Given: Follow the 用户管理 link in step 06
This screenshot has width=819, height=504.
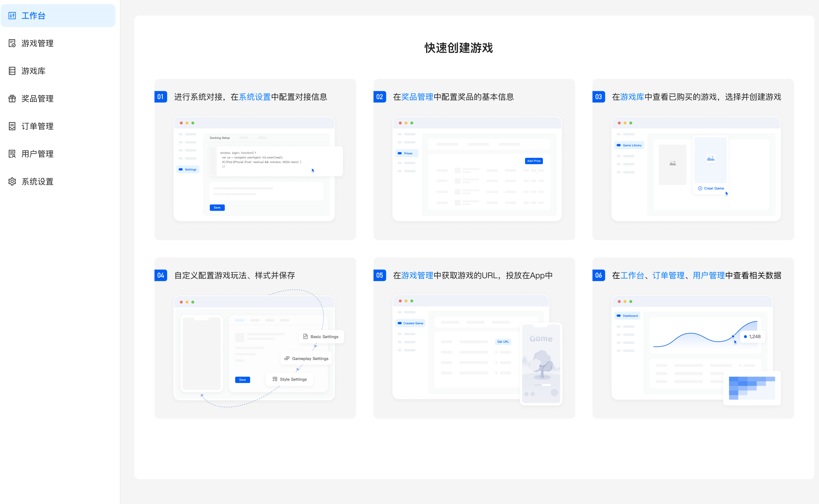Looking at the screenshot, I should 709,276.
